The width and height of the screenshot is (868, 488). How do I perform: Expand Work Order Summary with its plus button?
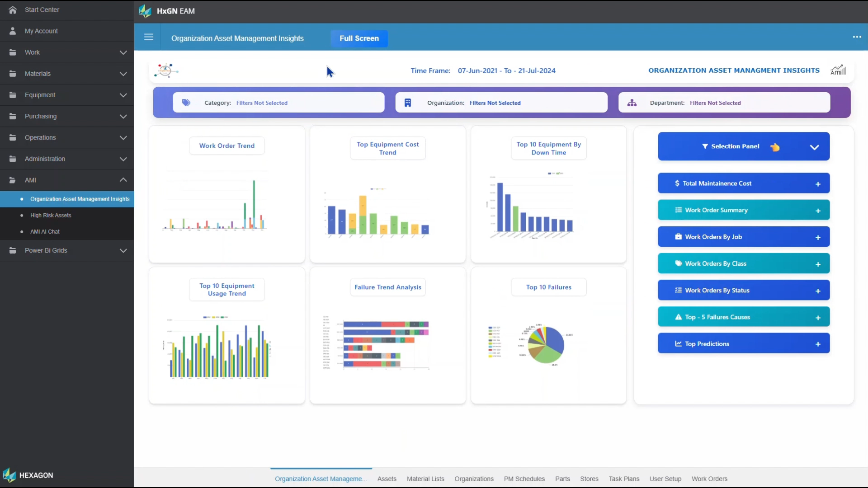pos(818,210)
